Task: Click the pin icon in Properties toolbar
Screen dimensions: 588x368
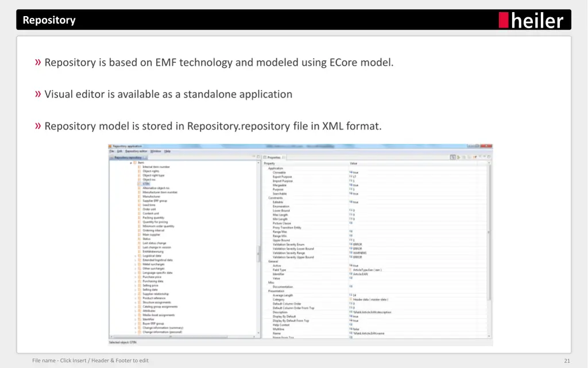Action: tap(475, 158)
